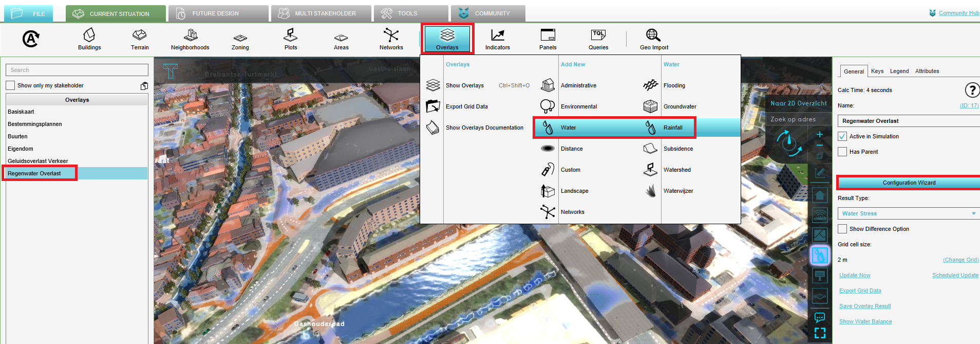Open the Buildings toolbar icon
Image resolution: width=980 pixels, height=344 pixels.
click(x=89, y=39)
